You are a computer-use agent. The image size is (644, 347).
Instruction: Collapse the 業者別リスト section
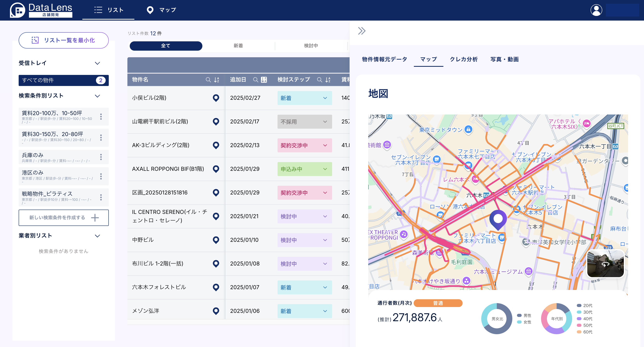97,236
